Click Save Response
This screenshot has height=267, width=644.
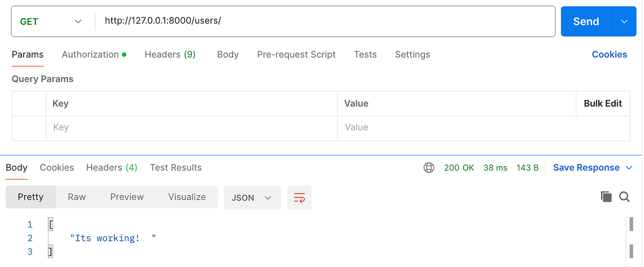(x=587, y=168)
